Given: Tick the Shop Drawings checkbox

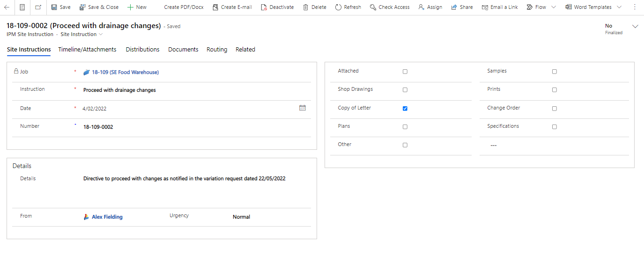Looking at the screenshot, I should (x=405, y=90).
